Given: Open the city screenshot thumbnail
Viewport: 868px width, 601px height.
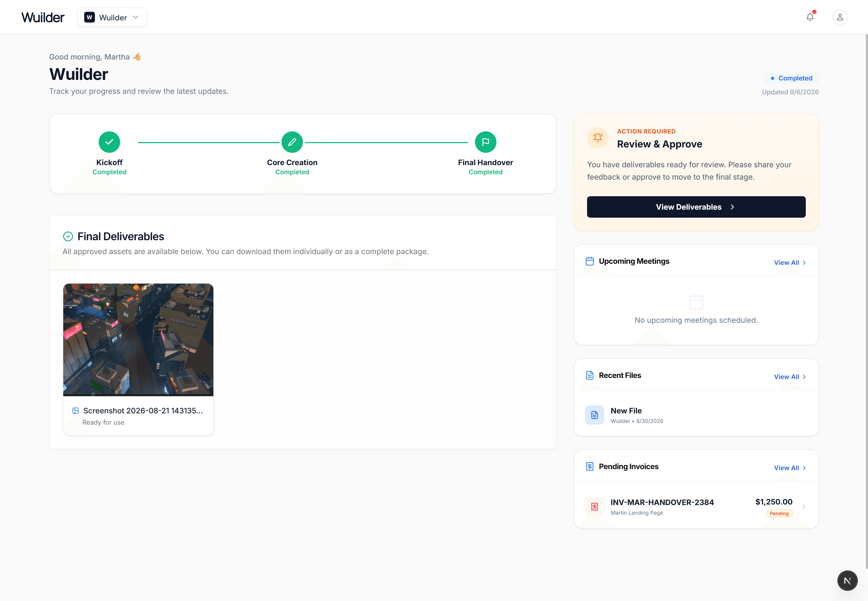Looking at the screenshot, I should coord(138,340).
